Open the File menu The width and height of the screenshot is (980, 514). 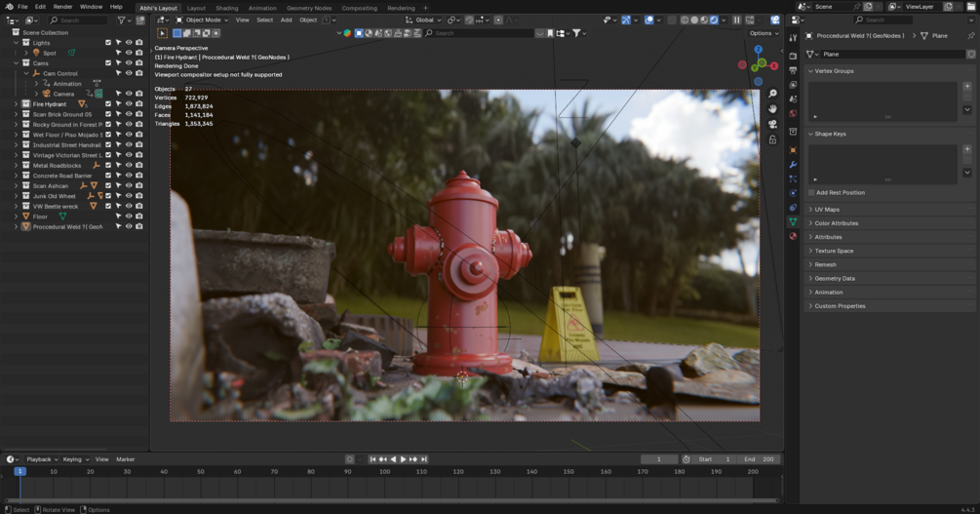point(22,6)
